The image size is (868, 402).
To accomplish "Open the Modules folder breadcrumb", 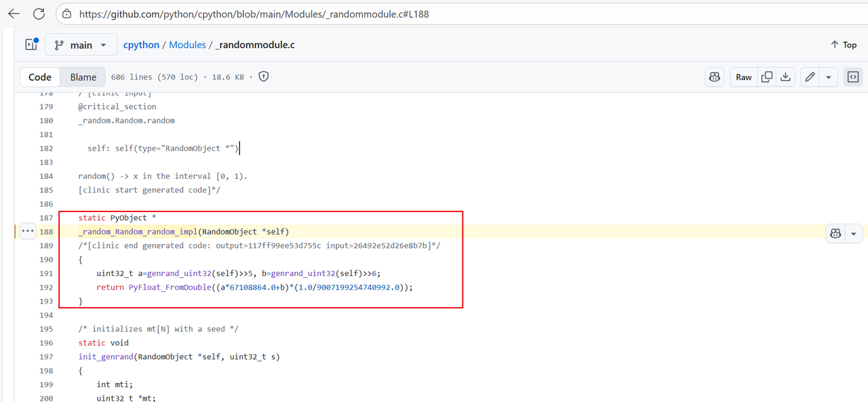I will tap(187, 45).
